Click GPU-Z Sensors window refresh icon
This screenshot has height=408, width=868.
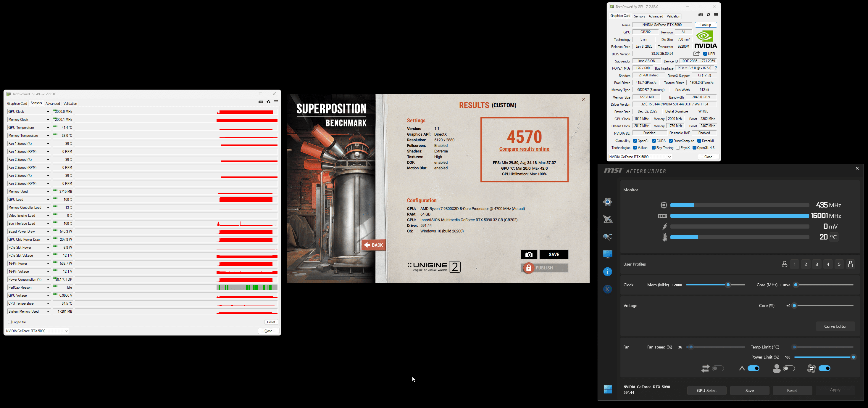coord(269,102)
